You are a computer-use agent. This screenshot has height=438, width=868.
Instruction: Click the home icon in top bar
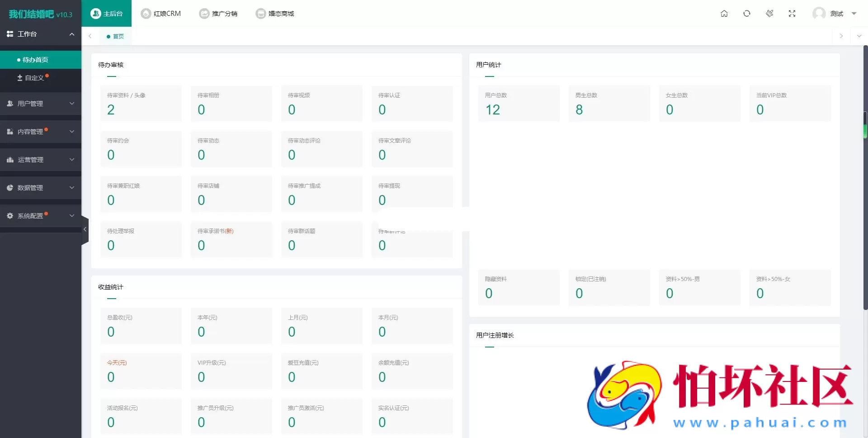pyautogui.click(x=724, y=14)
